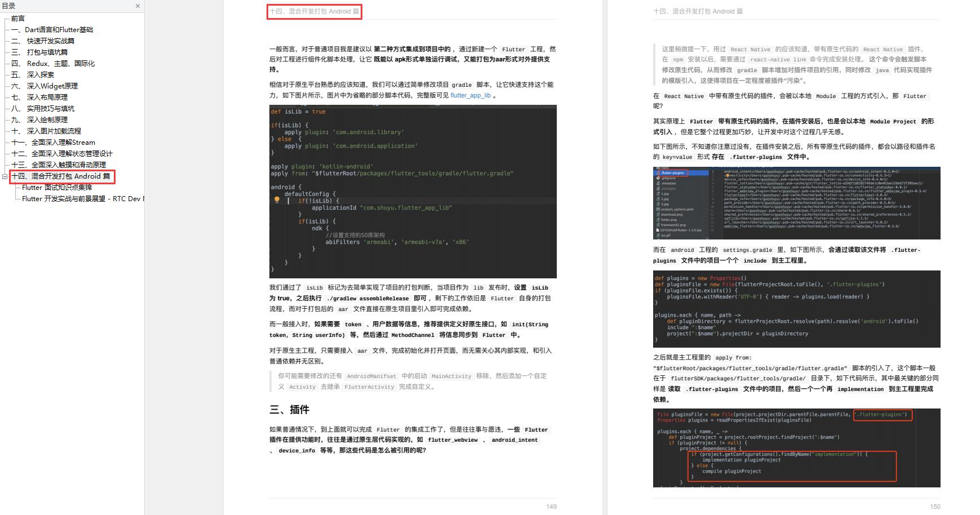The width and height of the screenshot is (980, 515).
Task: Click the download.png image file icon
Action: (x=658, y=215)
